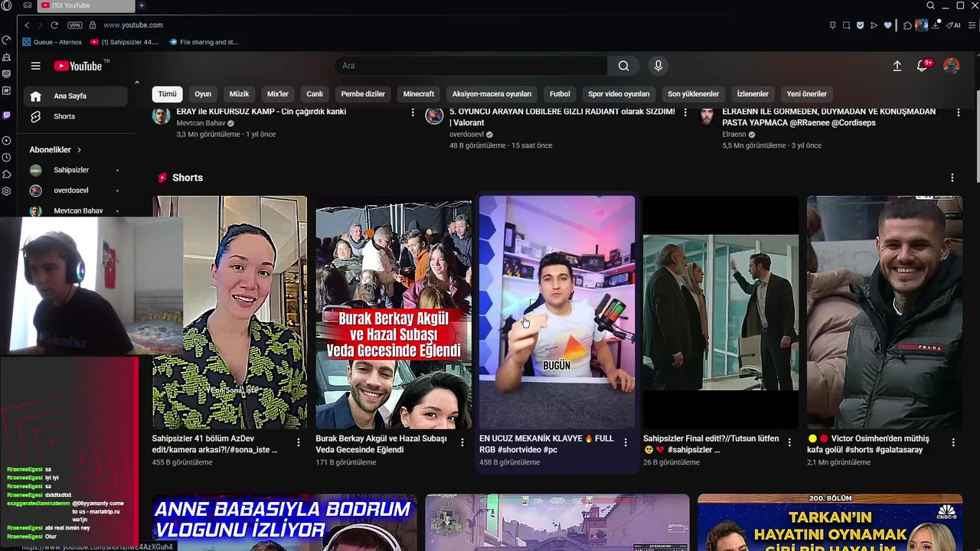Viewport: 980px width, 551px height.
Task: Click in the Ara search field
Action: coord(471,66)
